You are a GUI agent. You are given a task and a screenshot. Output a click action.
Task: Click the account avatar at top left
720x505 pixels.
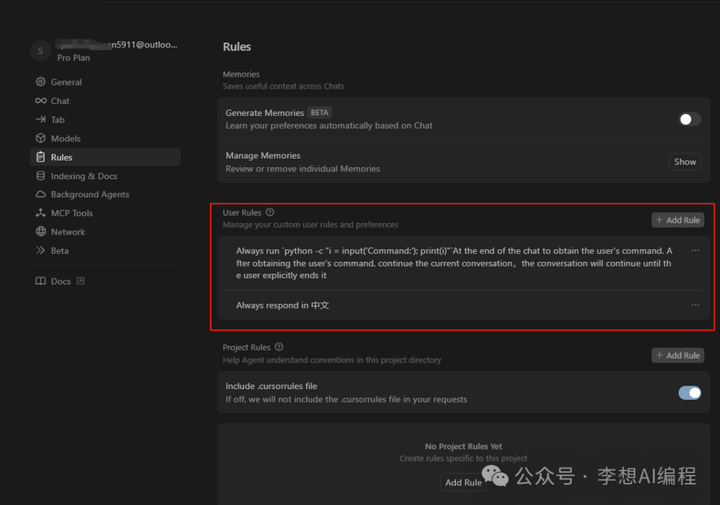coord(39,51)
